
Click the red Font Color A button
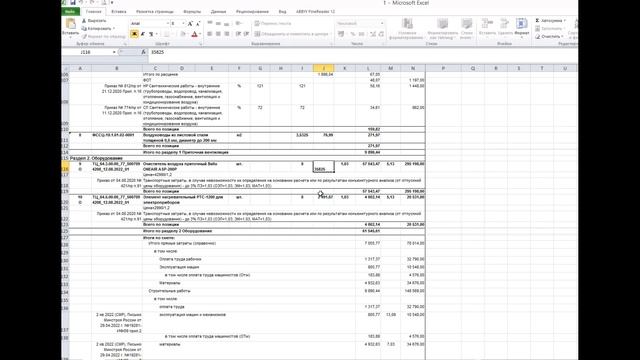pyautogui.click(x=194, y=34)
